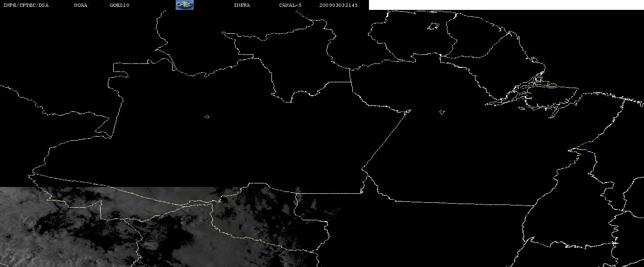Click the long straight diagonal border line
This screenshot has height=267, width=644.
click(x=386, y=140)
